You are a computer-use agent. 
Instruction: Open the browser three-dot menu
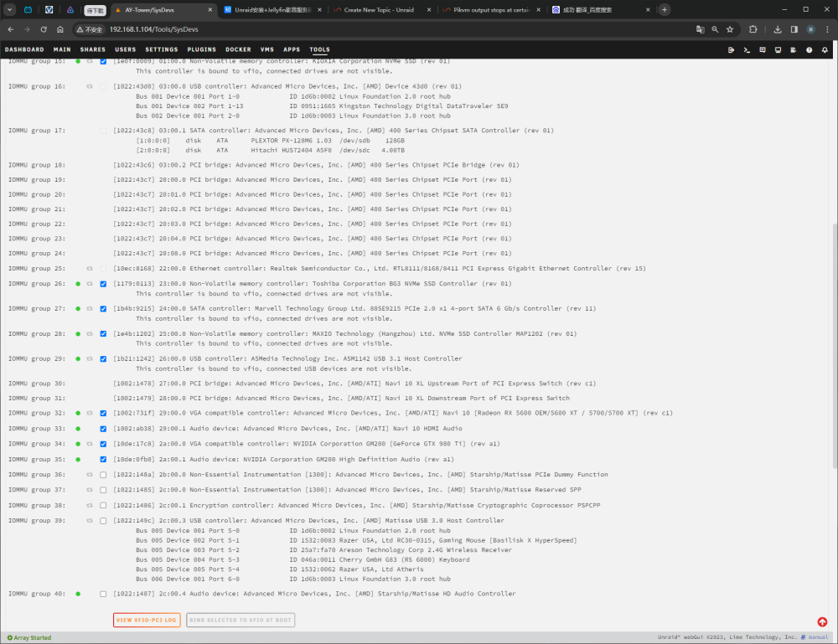pyautogui.click(x=827, y=29)
